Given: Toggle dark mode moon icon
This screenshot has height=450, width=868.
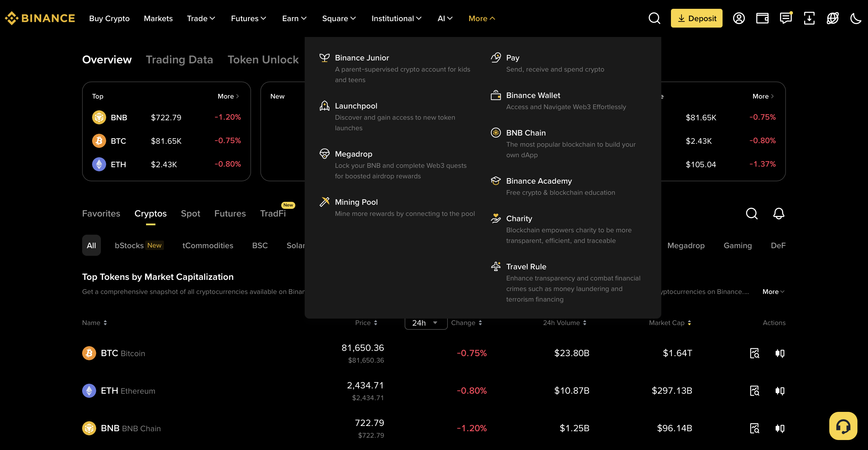Looking at the screenshot, I should [x=855, y=18].
